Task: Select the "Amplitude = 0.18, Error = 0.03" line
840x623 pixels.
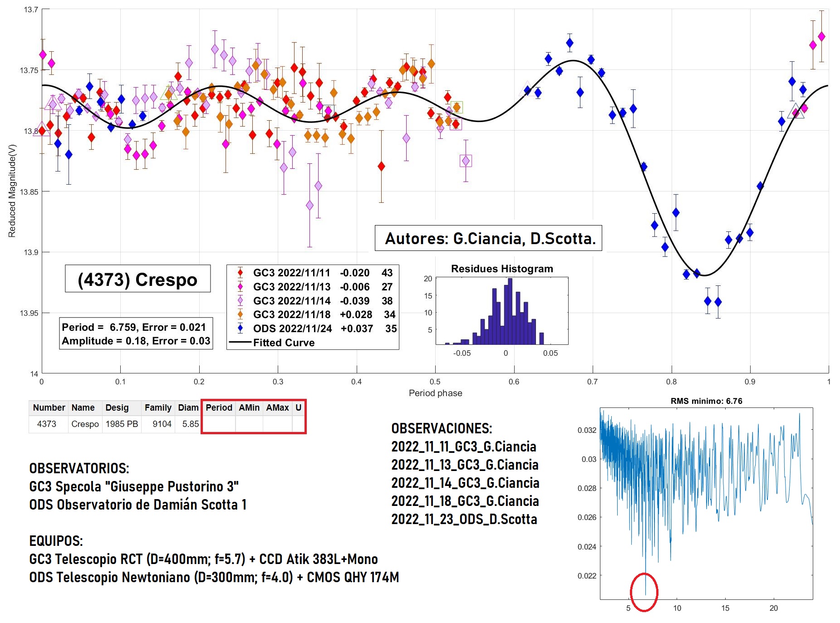Action: coord(136,341)
